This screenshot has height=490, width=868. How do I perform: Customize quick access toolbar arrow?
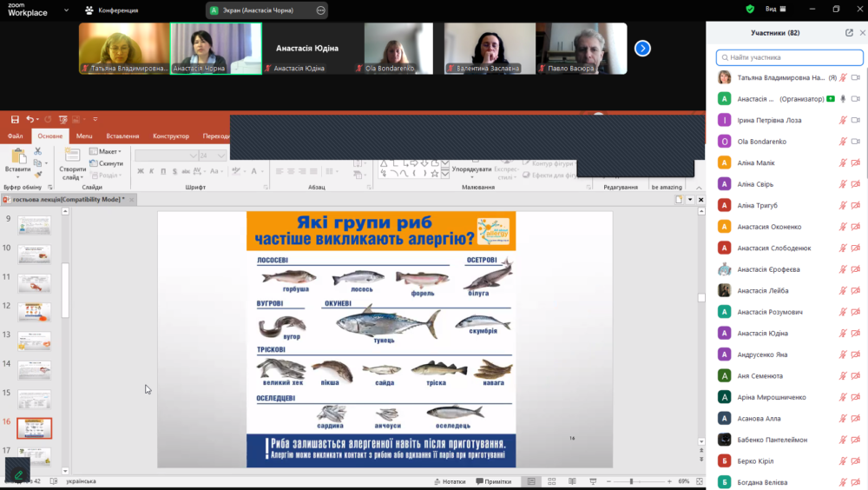click(95, 119)
